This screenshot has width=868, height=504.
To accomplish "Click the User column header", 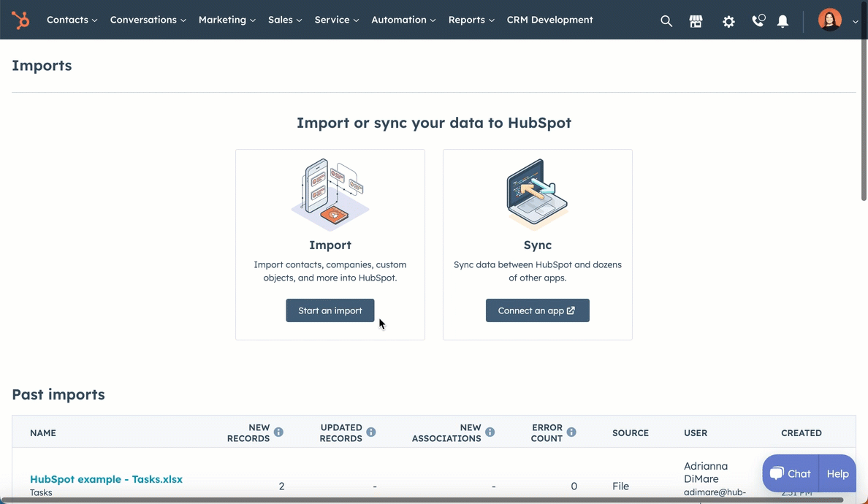I will [696, 432].
